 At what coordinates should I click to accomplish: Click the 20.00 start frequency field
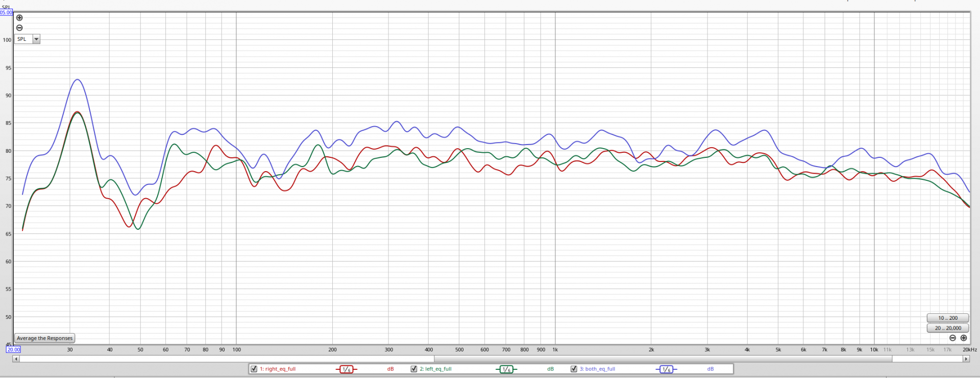(14, 350)
